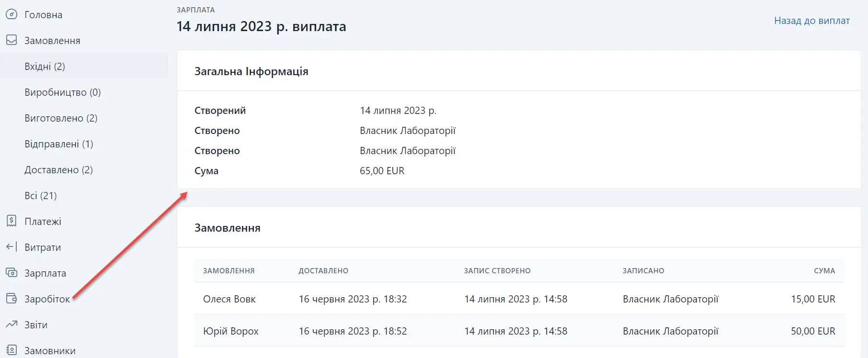Go to Витрати section
This screenshot has width=868, height=358.
point(43,247)
